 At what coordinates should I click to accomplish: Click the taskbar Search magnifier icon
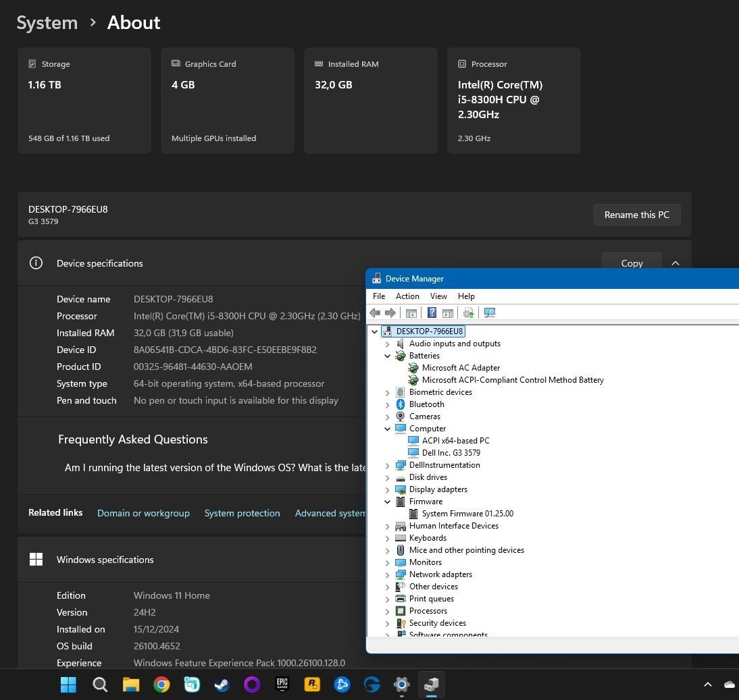[x=100, y=684]
